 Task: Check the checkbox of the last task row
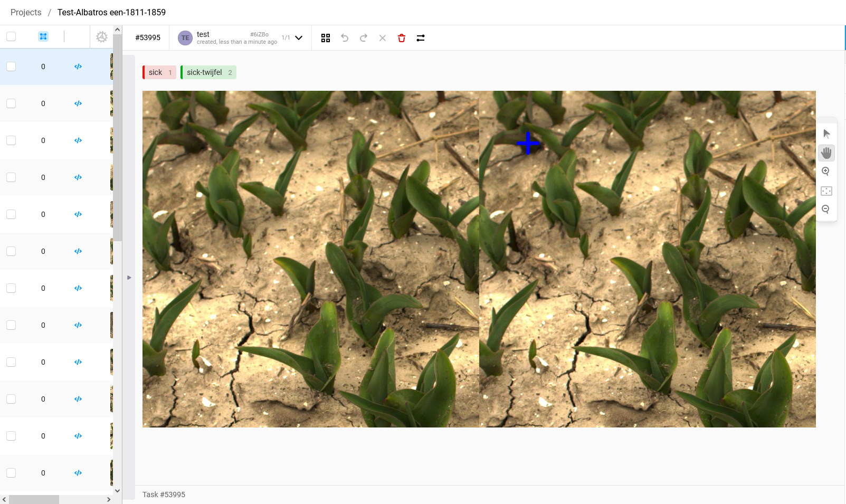11,473
